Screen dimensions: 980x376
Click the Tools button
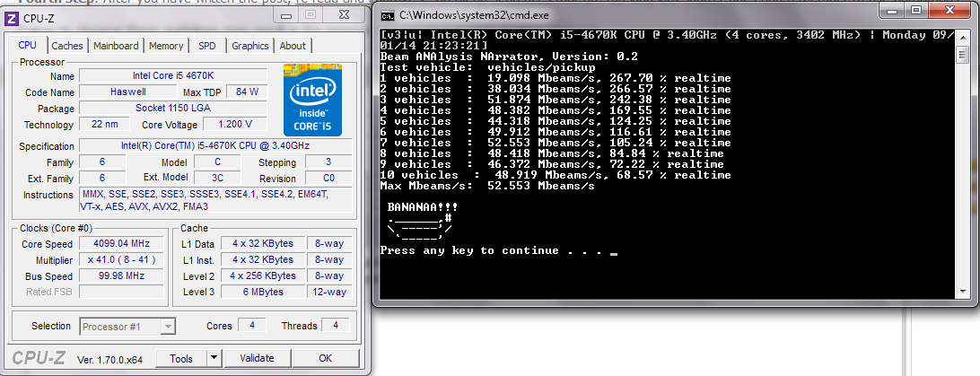(x=181, y=359)
